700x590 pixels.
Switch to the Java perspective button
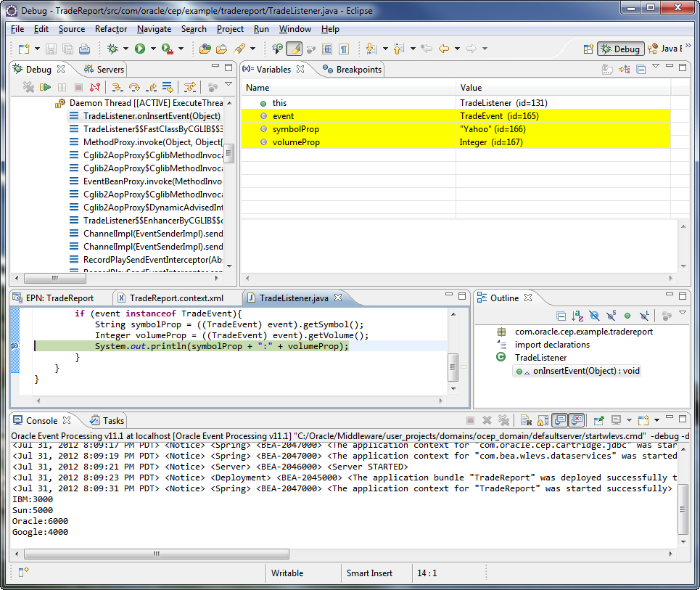click(665, 49)
